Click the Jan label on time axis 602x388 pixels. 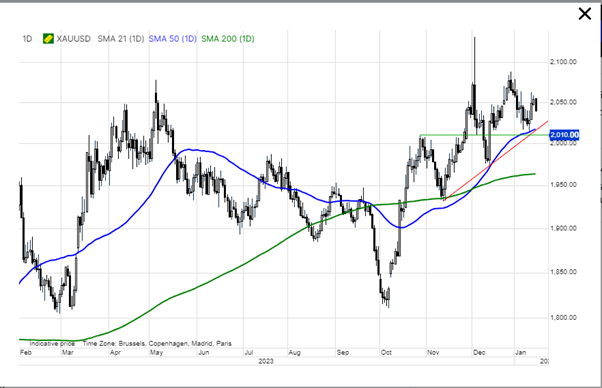coord(520,352)
